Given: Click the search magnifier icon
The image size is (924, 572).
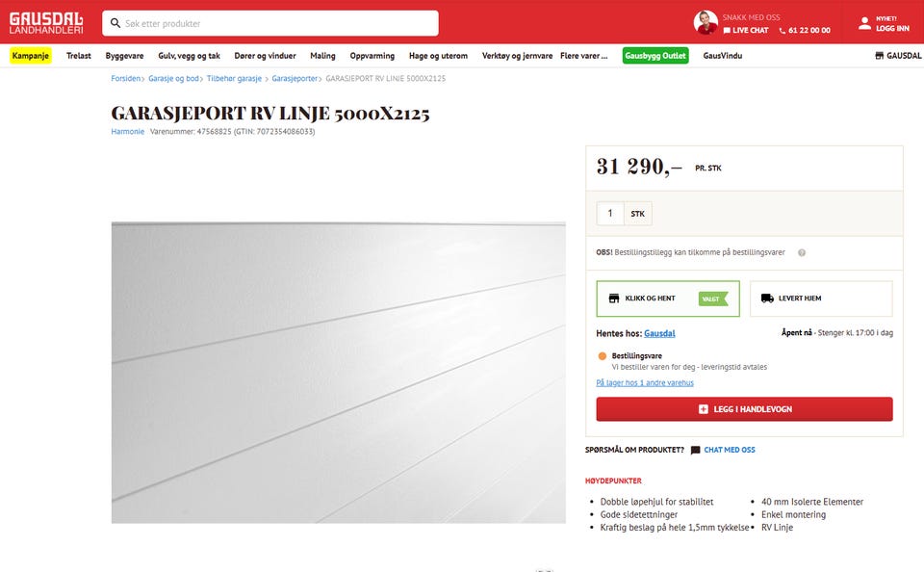Looking at the screenshot, I should point(115,23).
